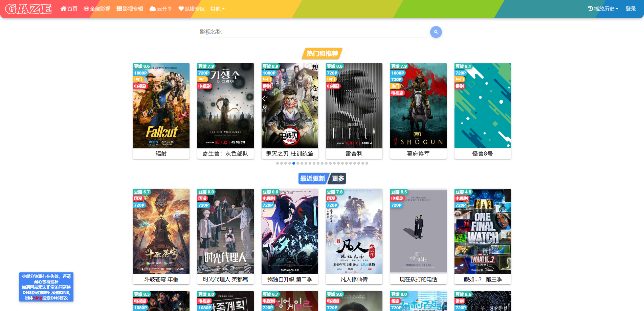Image resolution: width=644 pixels, height=311 pixels.
Task: Click the 豆瓣 8.6 badge on 辐射
Action: pos(142,66)
